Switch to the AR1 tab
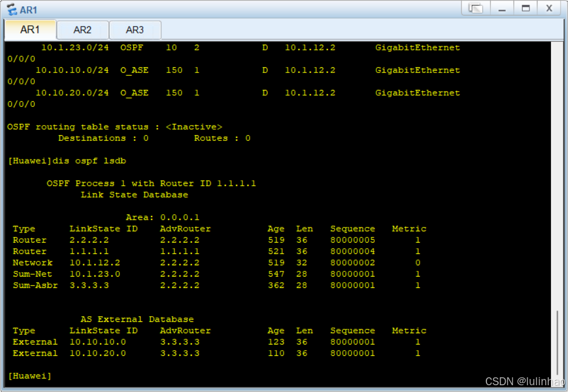 click(x=31, y=29)
